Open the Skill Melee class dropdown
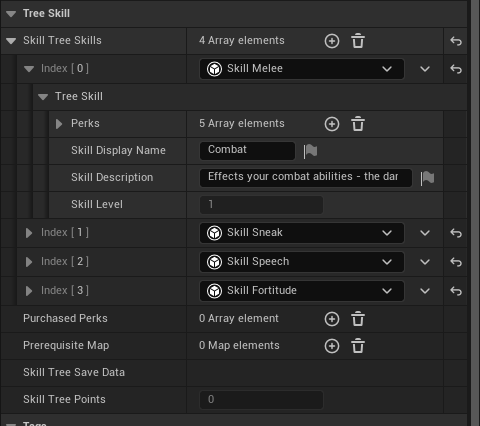480x426 pixels. pyautogui.click(x=302, y=69)
